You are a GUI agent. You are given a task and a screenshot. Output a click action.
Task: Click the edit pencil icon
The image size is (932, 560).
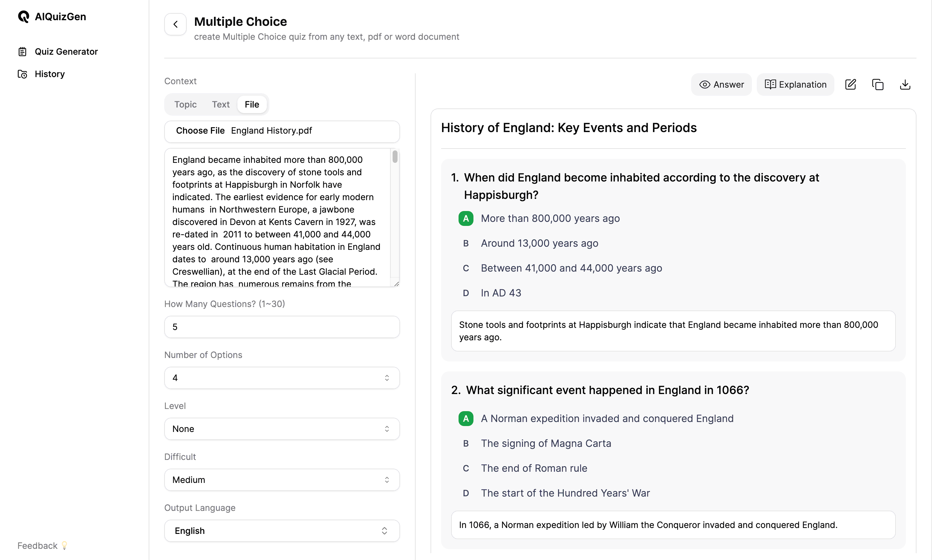coord(851,85)
